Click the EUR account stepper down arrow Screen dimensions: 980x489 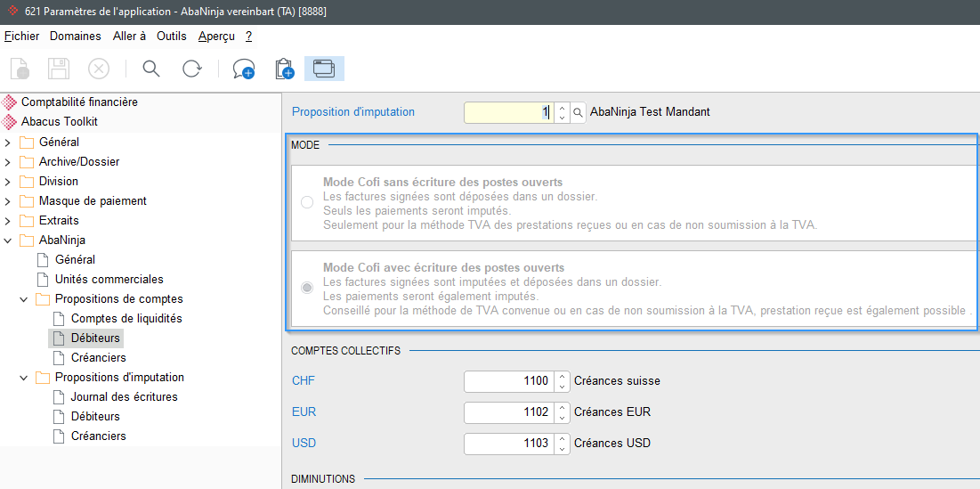(x=562, y=417)
